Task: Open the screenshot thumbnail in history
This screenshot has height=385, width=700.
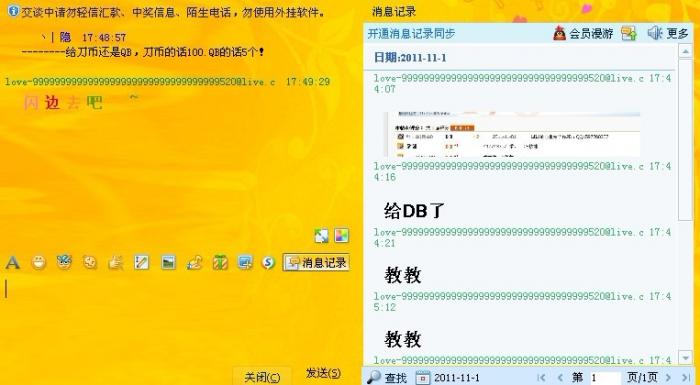Action: tap(513, 134)
